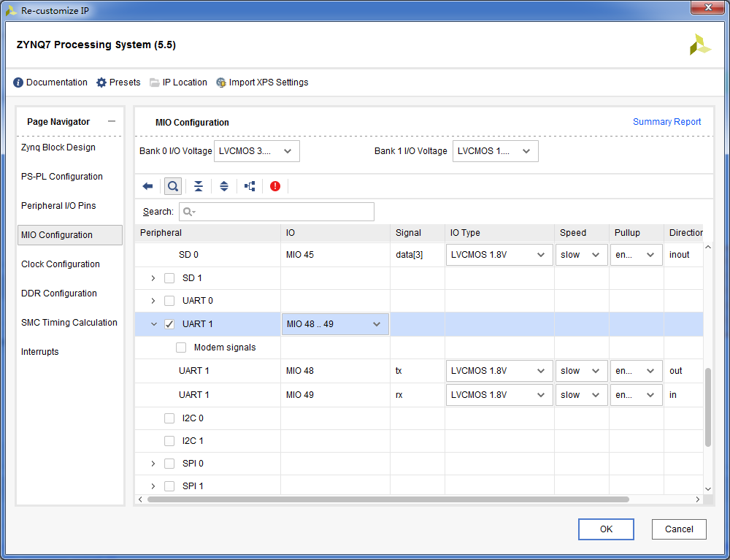Enable the SD 1 checkbox
This screenshot has width=730, height=560.
coord(169,278)
